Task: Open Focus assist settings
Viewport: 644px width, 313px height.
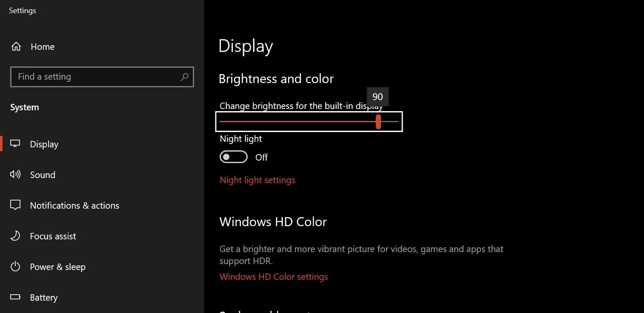Action: (x=53, y=236)
